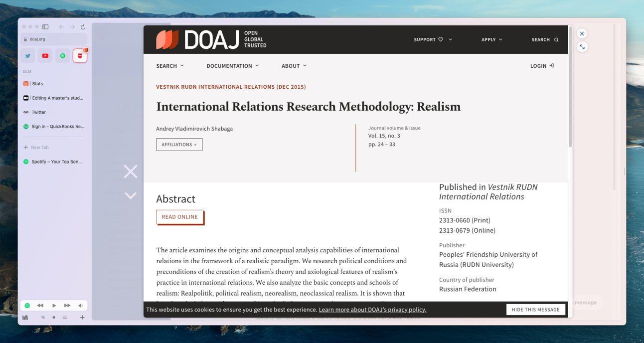Mute audio in the mini media player

pos(80,305)
